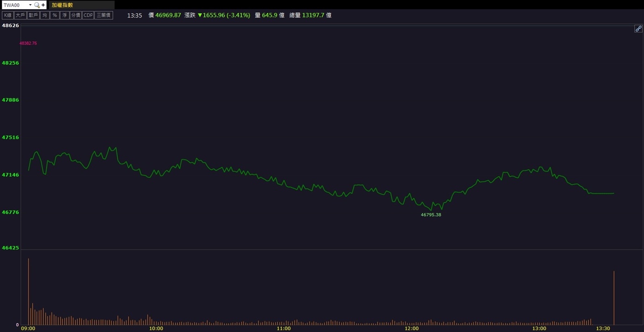
Task: Click the 48382.76 reference price label
Action: [28, 43]
